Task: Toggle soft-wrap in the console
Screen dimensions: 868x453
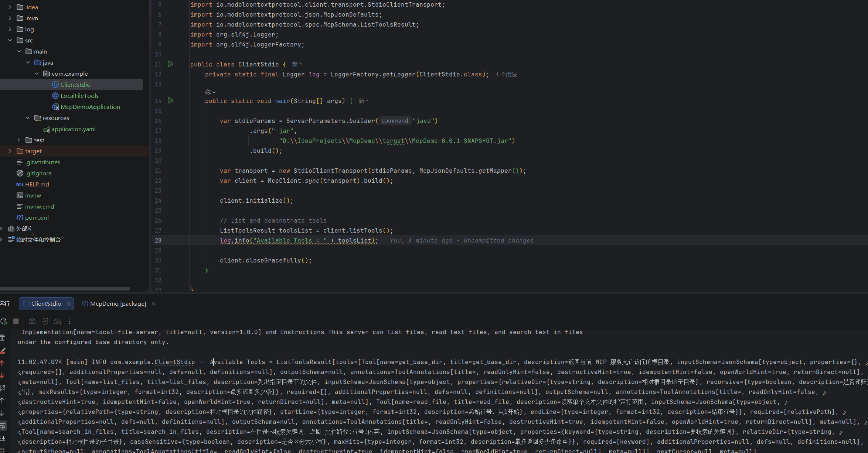Action: 3,426
